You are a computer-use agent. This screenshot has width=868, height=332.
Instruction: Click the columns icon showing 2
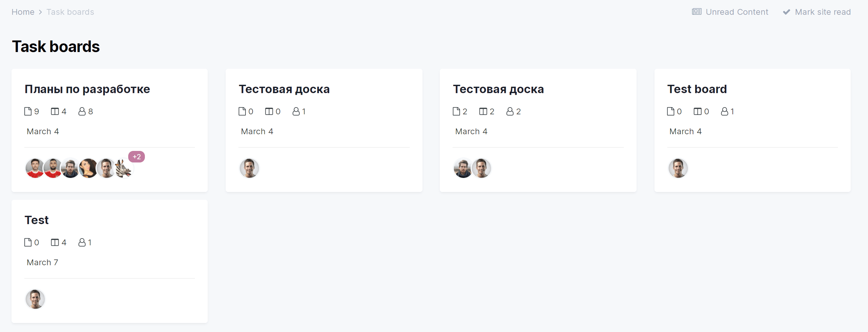click(x=483, y=111)
